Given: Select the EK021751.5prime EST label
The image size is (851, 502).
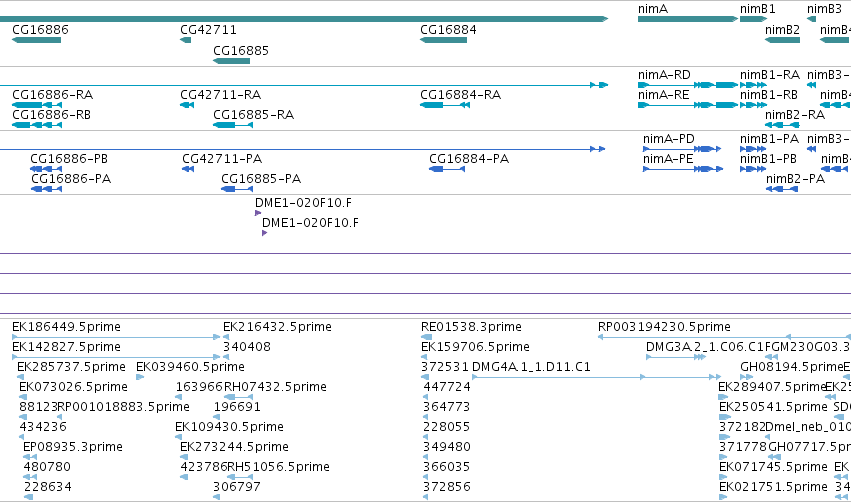Looking at the screenshot, I should click(x=773, y=487).
